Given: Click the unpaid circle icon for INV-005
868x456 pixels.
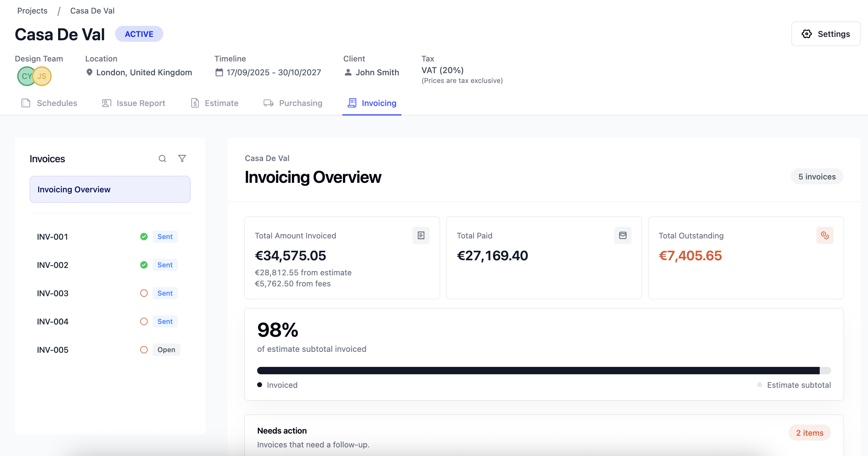Looking at the screenshot, I should [144, 350].
